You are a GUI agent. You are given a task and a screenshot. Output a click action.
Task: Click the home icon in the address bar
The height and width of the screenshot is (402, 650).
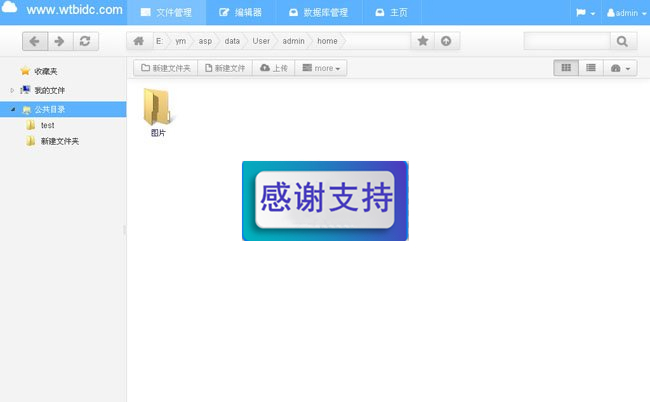139,41
